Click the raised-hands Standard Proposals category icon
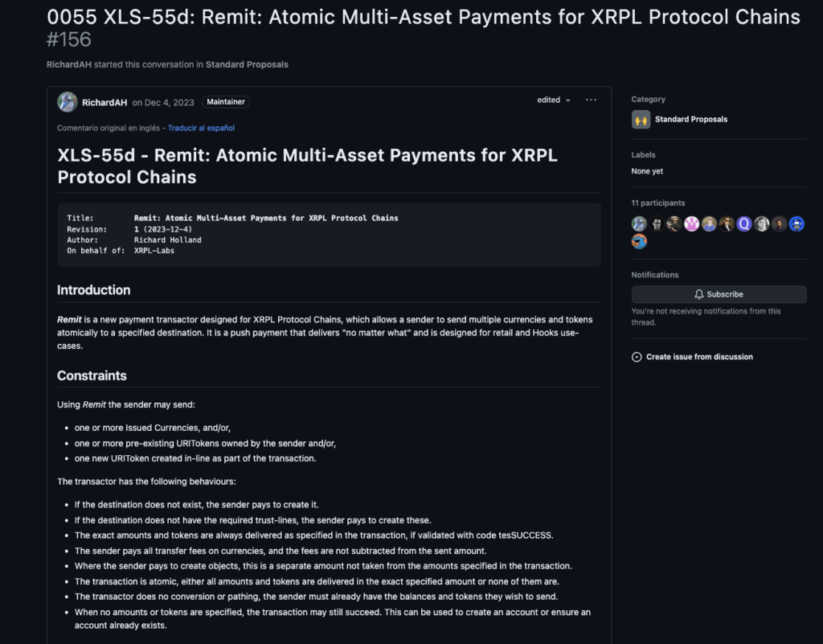 click(x=641, y=119)
